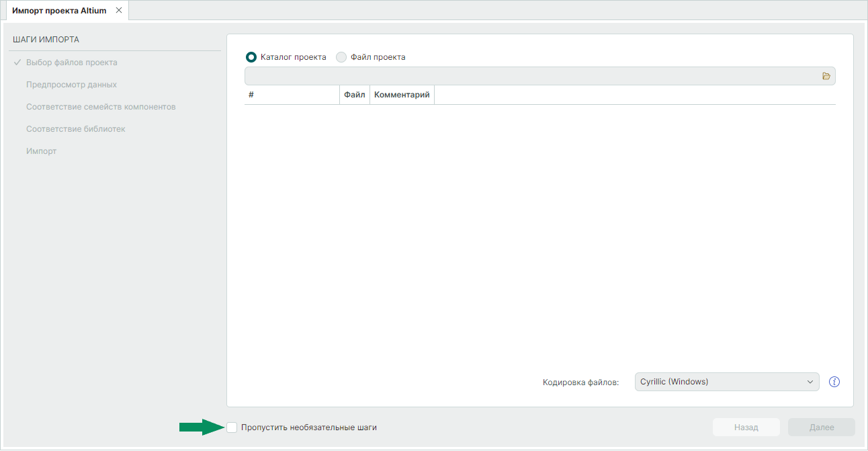Open the folder browse icon in the path field
Viewport: 868px width, 451px height.
point(826,76)
